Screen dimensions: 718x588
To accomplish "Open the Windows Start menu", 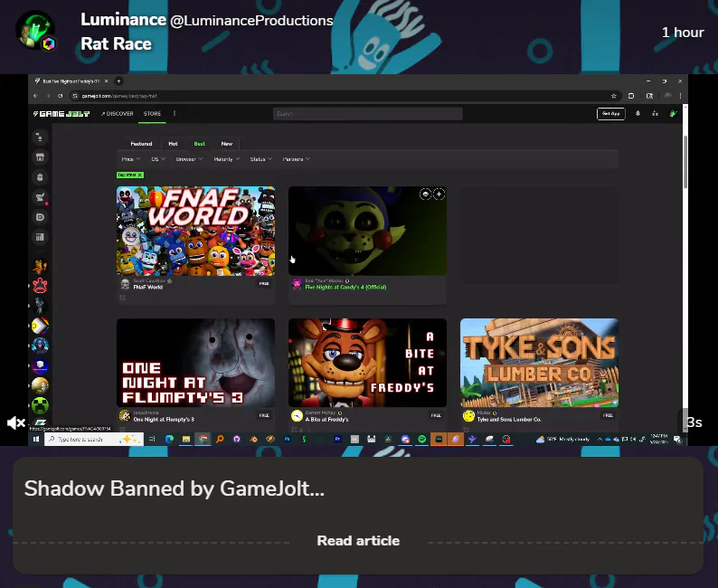I will pos(36,439).
